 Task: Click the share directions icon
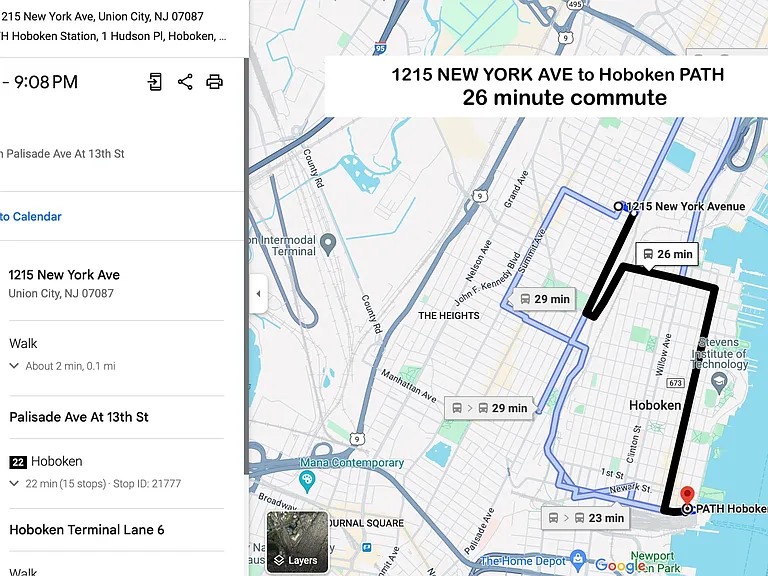pos(185,82)
